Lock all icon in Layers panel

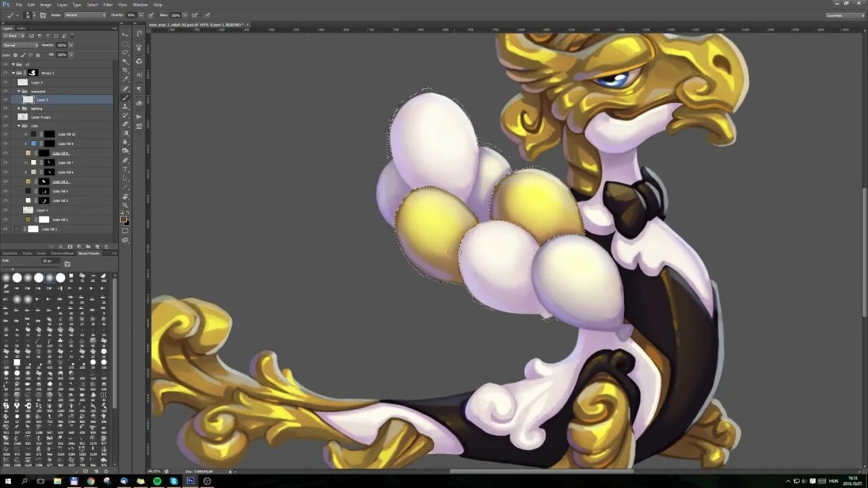pos(38,55)
